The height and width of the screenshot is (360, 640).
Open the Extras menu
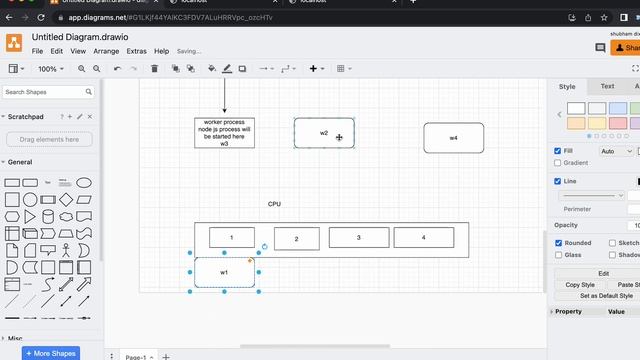(136, 51)
